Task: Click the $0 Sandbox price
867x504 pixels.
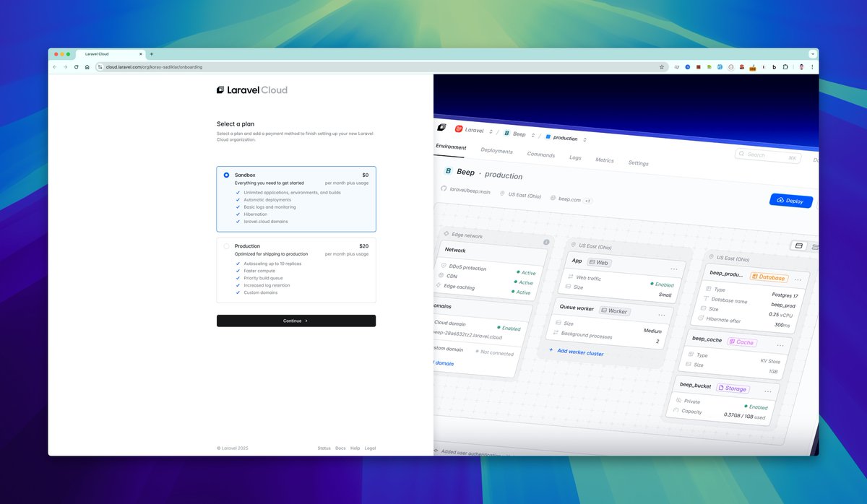Action: point(365,175)
